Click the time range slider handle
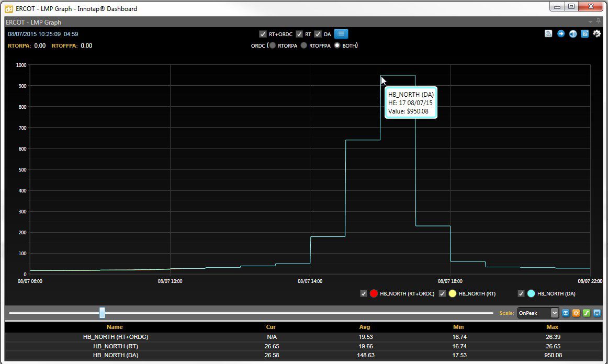This screenshot has height=364, width=608. coord(102,312)
